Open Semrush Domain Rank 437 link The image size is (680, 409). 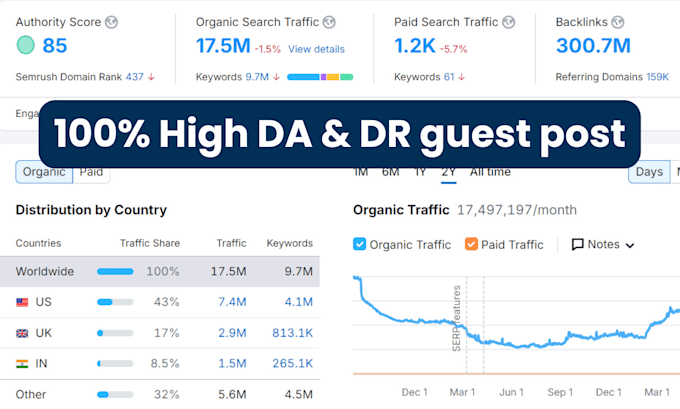[x=134, y=77]
